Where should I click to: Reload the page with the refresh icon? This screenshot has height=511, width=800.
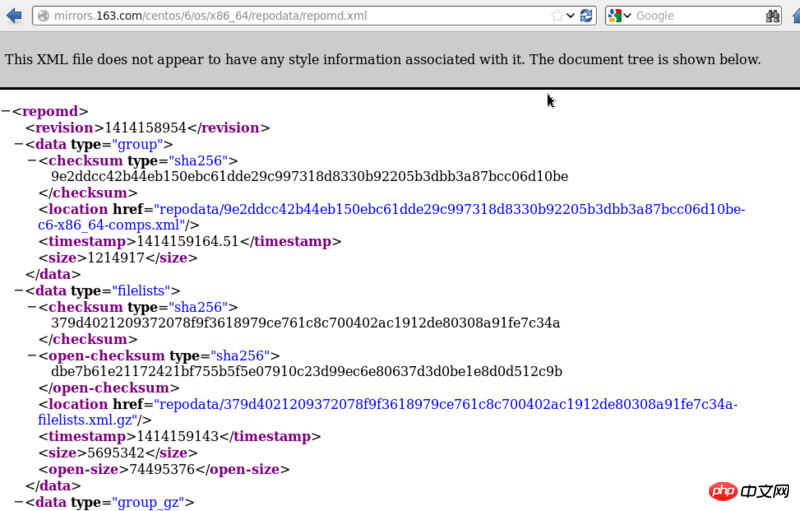586,16
